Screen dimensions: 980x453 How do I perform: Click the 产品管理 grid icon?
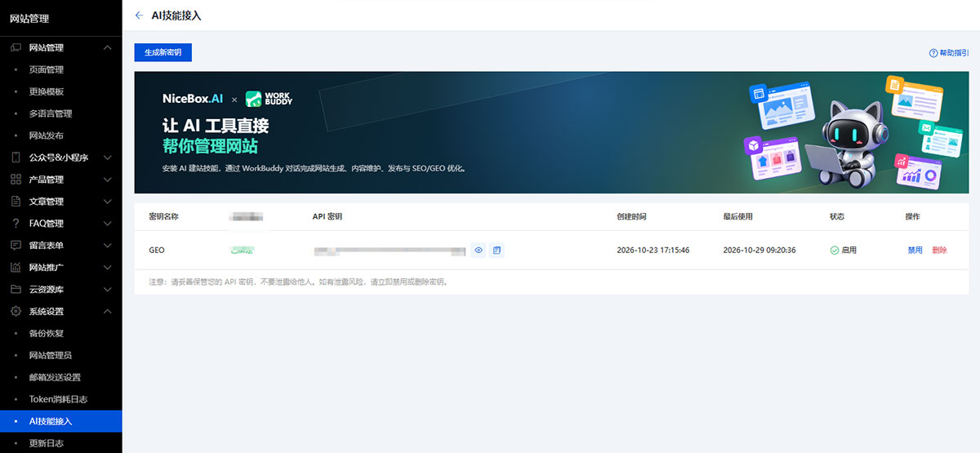(15, 180)
